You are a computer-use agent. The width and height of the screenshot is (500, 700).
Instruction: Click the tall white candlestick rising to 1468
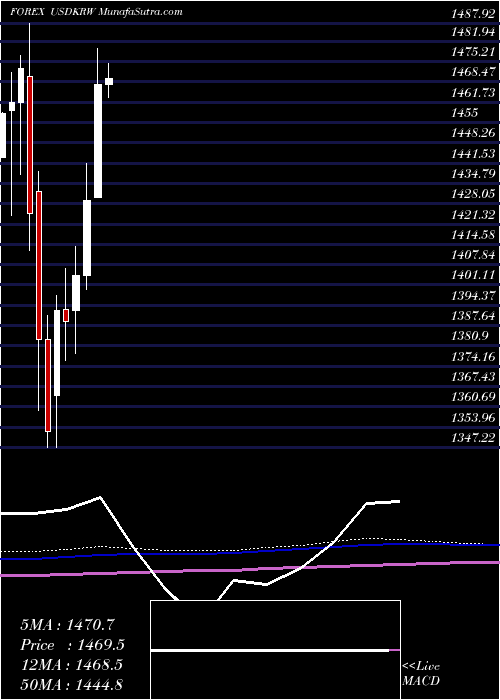click(98, 141)
